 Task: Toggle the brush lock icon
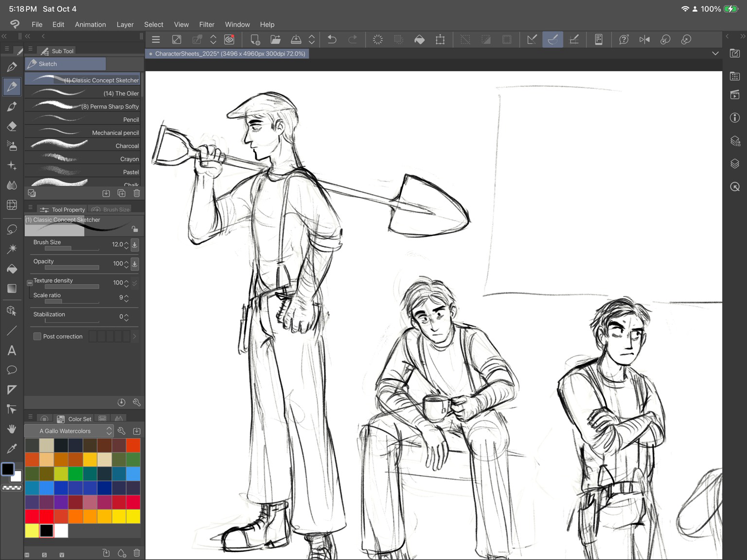[135, 229]
